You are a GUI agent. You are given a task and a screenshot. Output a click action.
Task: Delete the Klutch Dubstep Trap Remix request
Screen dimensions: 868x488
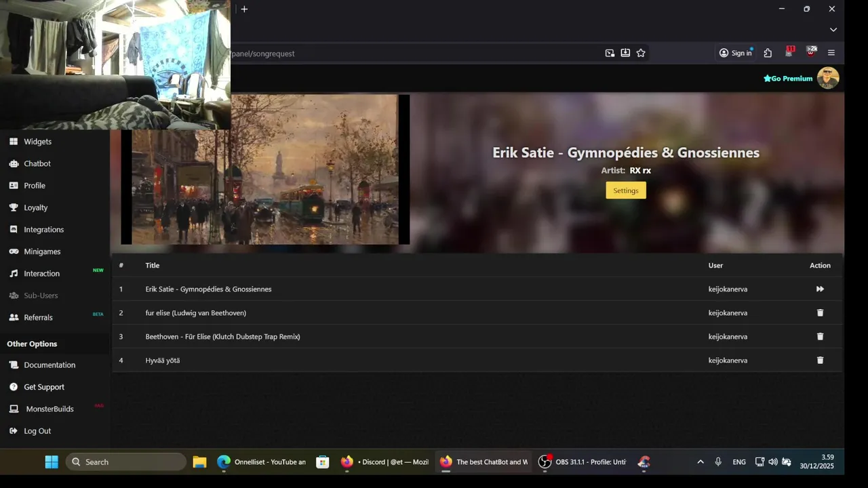coord(820,336)
